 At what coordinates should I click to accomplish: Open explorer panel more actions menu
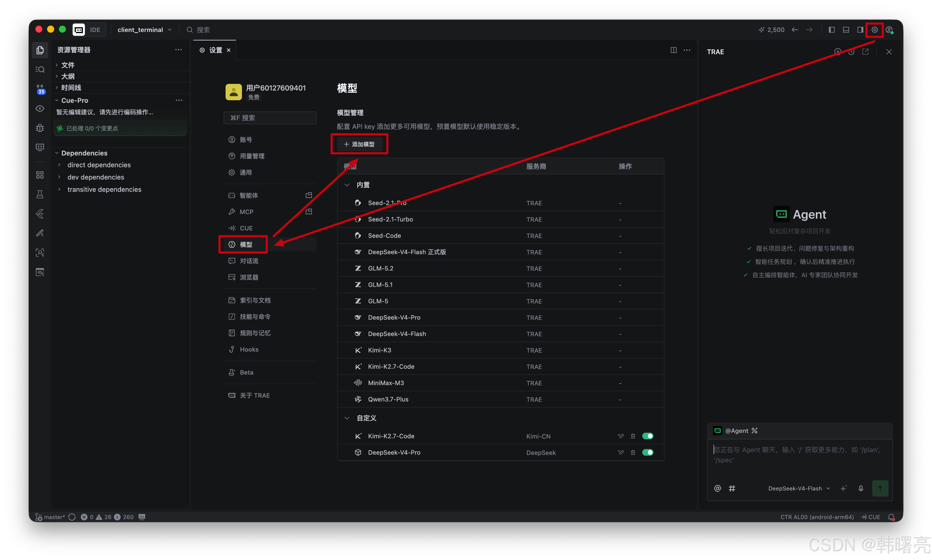point(179,49)
